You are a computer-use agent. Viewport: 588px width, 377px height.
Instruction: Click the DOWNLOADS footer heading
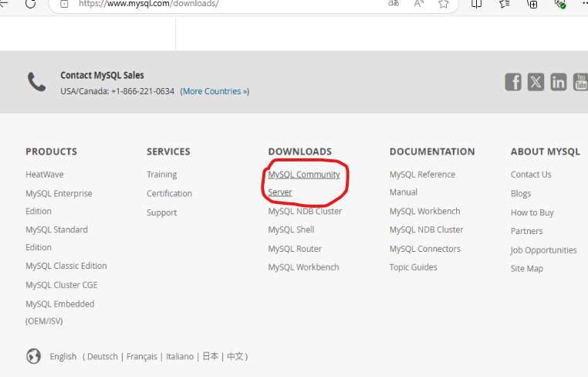(x=300, y=151)
